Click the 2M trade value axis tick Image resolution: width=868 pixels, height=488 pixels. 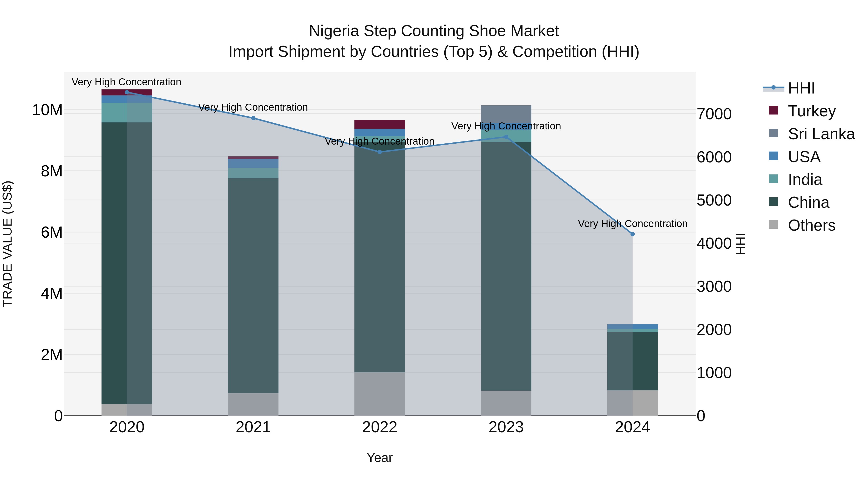coord(52,355)
